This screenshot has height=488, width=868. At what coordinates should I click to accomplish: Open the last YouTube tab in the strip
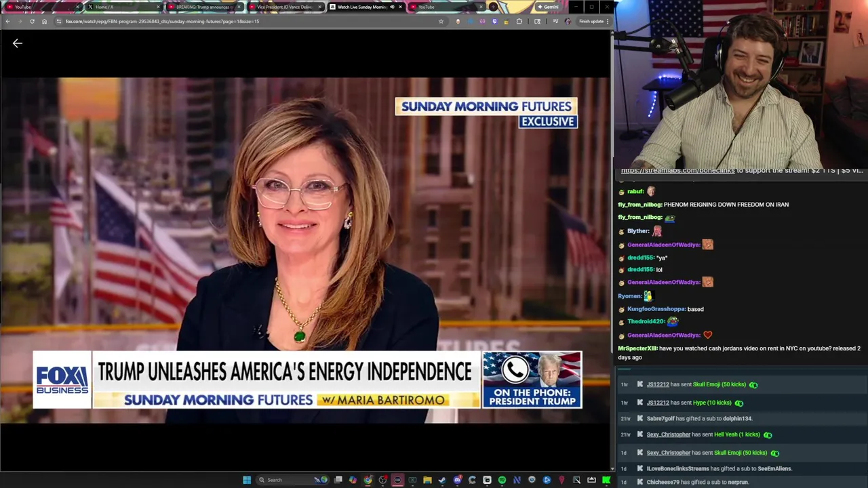[x=446, y=7]
